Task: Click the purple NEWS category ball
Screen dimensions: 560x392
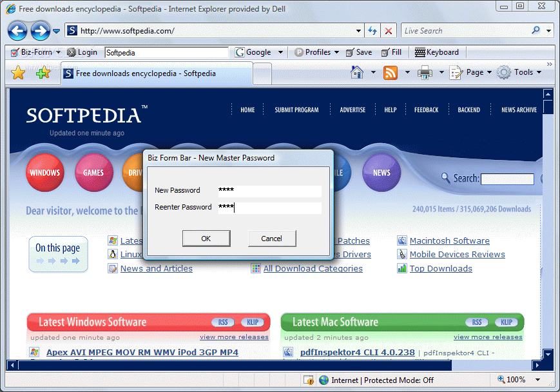Action: (381, 173)
